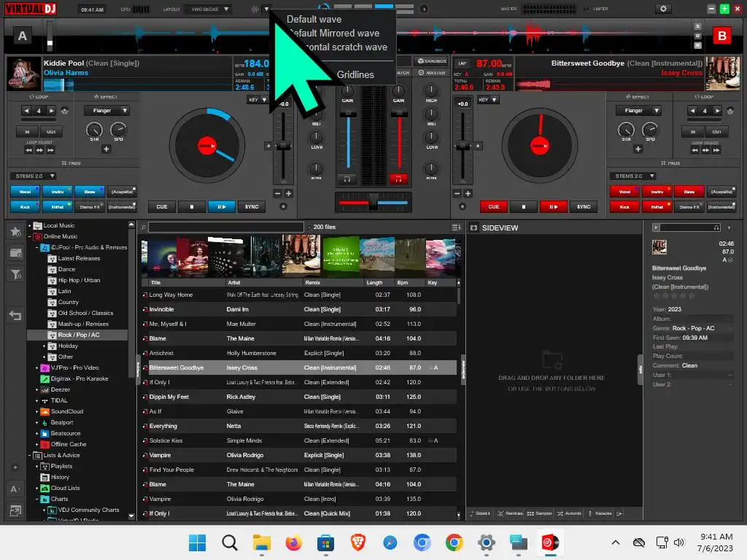This screenshot has width=747, height=560.
Task: Collapse the Online Music tree node
Action: (x=29, y=237)
